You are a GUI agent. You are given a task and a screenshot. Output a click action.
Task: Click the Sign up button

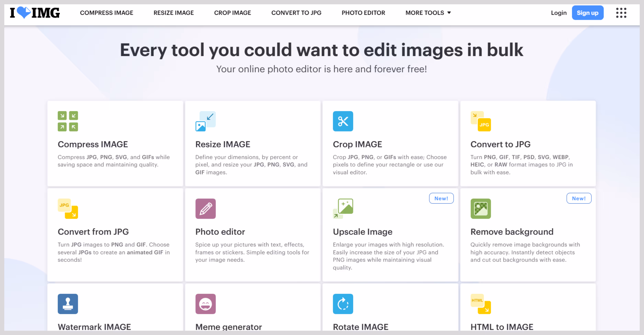[587, 13]
